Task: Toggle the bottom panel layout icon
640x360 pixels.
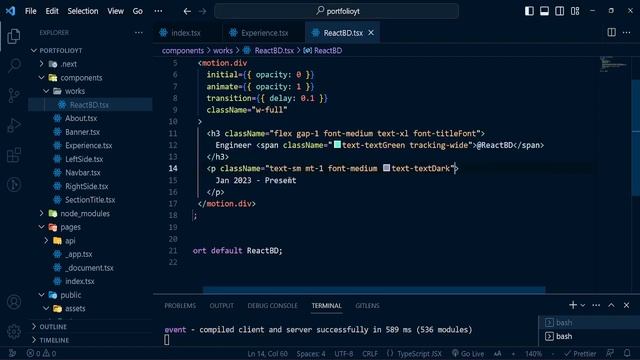Action: coord(544,11)
